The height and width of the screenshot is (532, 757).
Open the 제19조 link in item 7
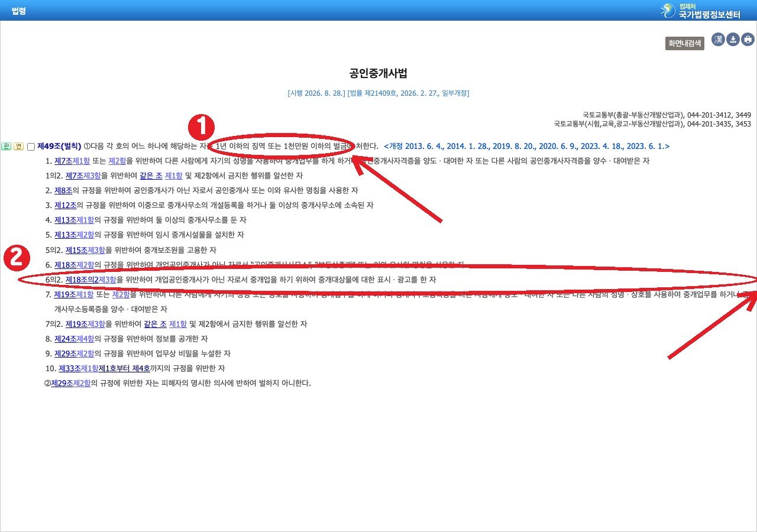[x=66, y=294]
